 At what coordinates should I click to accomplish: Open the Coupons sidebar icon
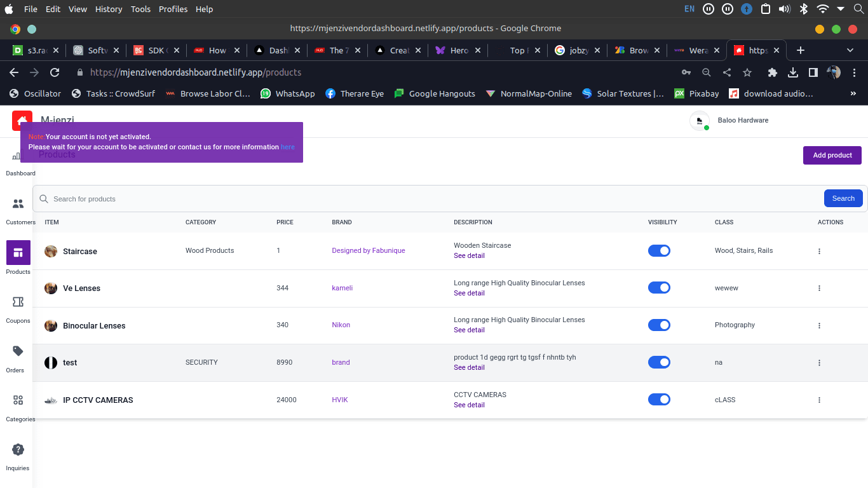tap(18, 302)
